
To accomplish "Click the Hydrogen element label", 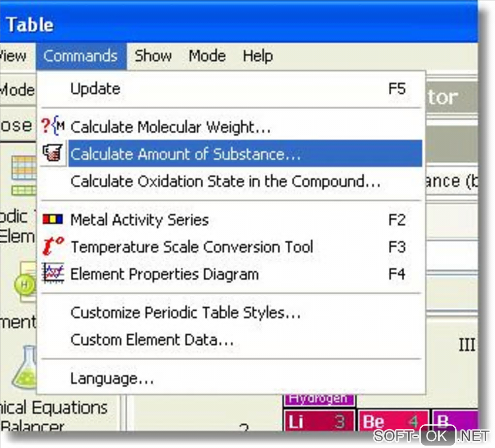I will (319, 398).
